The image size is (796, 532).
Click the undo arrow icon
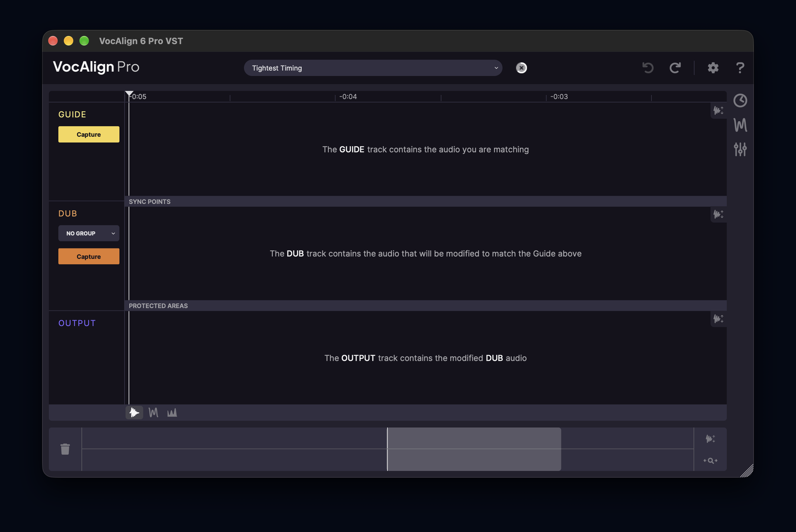(648, 68)
